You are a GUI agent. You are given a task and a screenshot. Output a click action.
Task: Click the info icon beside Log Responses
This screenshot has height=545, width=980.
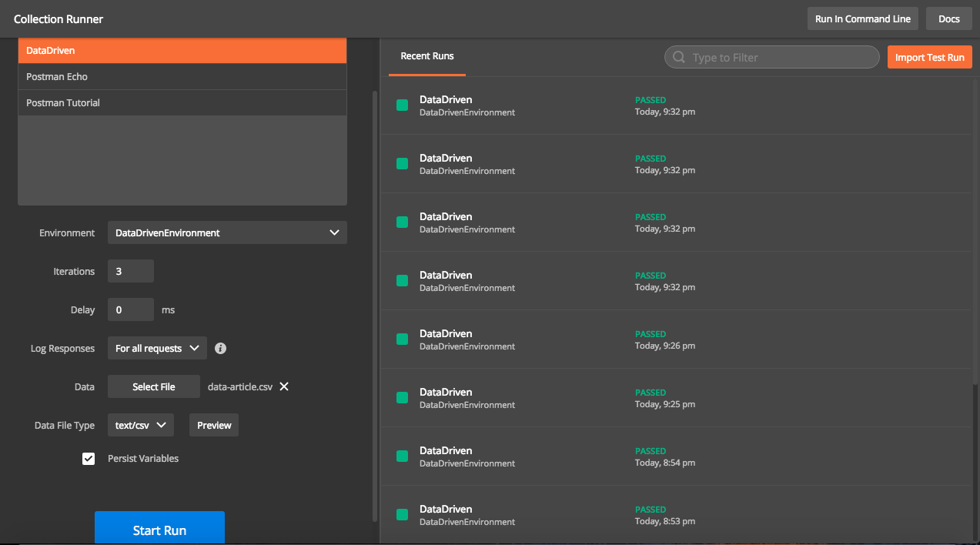(220, 349)
